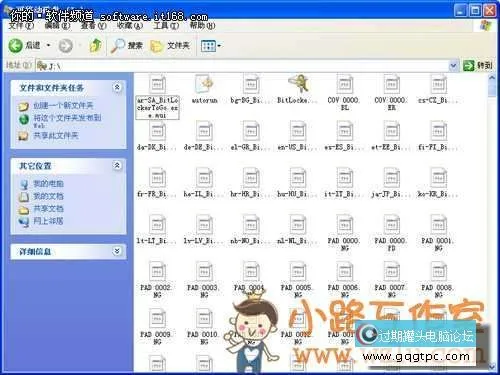Open the 帮助 (Help) menu
500x375 pixels.
point(202,25)
